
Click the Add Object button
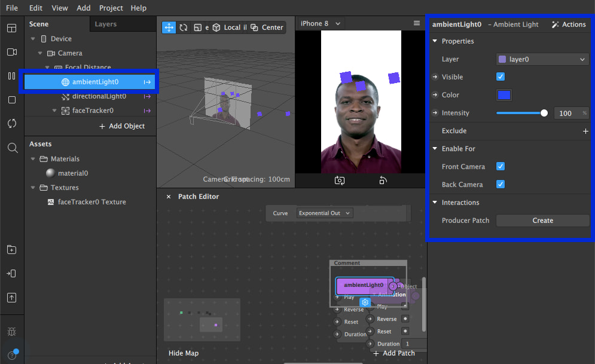coord(122,126)
